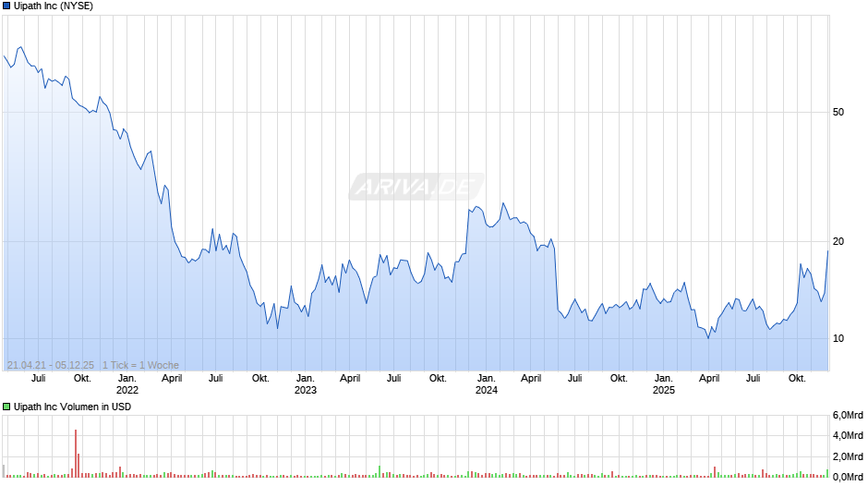Click the "Jan." label above 2024
This screenshot has width=868, height=486.
point(487,379)
